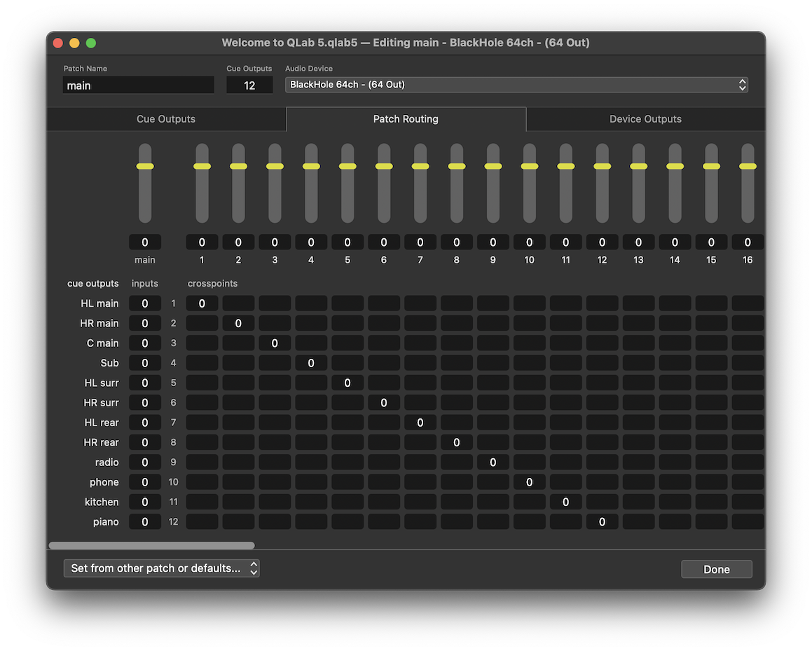Image resolution: width=812 pixels, height=651 pixels.
Task: Click the input level field for HR surr
Action: 145,402
